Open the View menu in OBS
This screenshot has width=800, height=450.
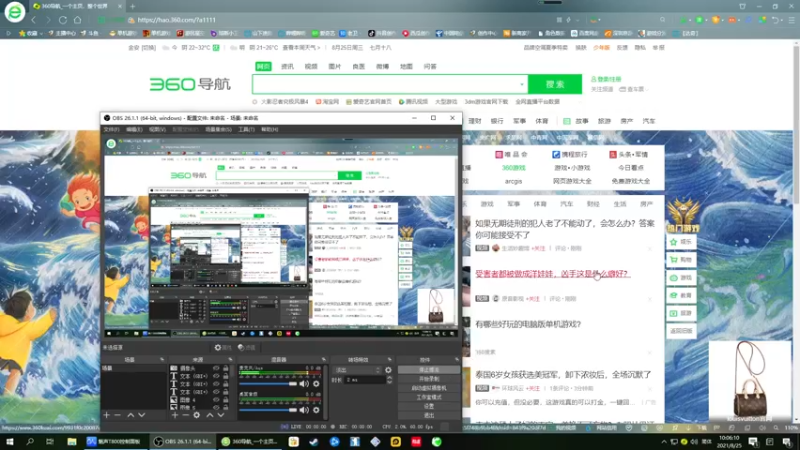157,130
